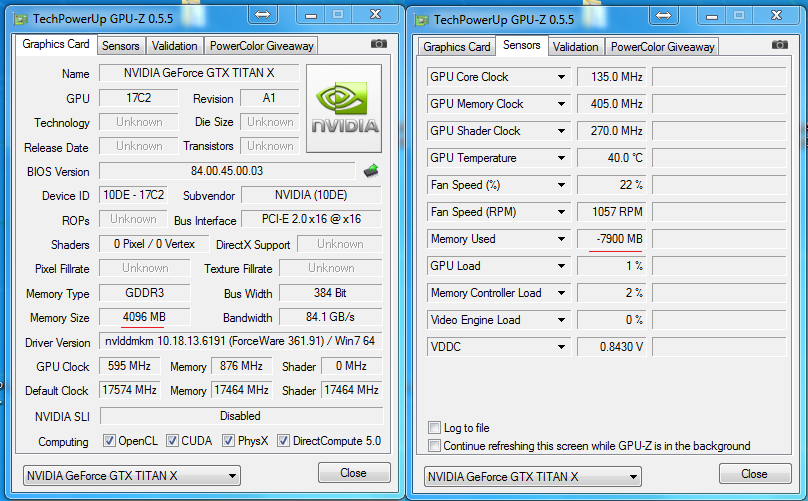
Task: Click the Subvendor field NVIDIA (10DE)
Action: coord(311,195)
